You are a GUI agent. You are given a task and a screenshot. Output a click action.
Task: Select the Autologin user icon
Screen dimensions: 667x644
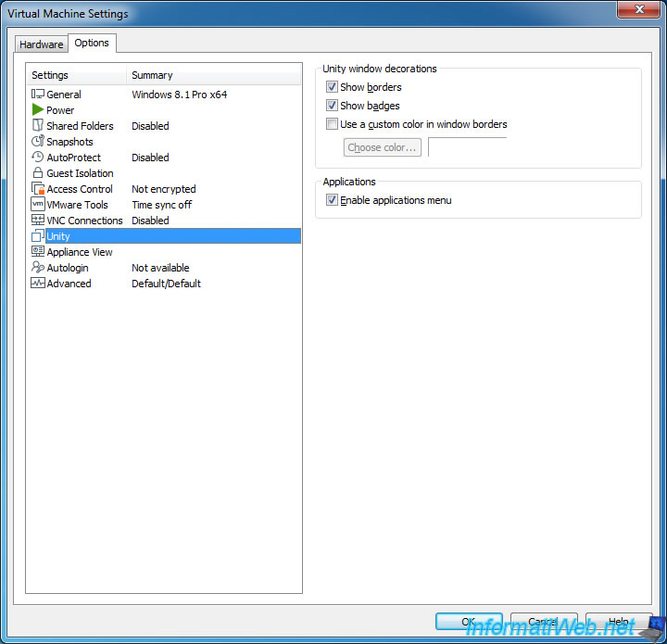pos(38,268)
